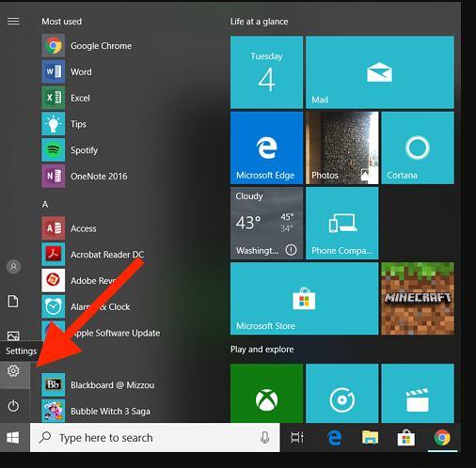
Task: Open the user account icon
Action: [x=13, y=267]
